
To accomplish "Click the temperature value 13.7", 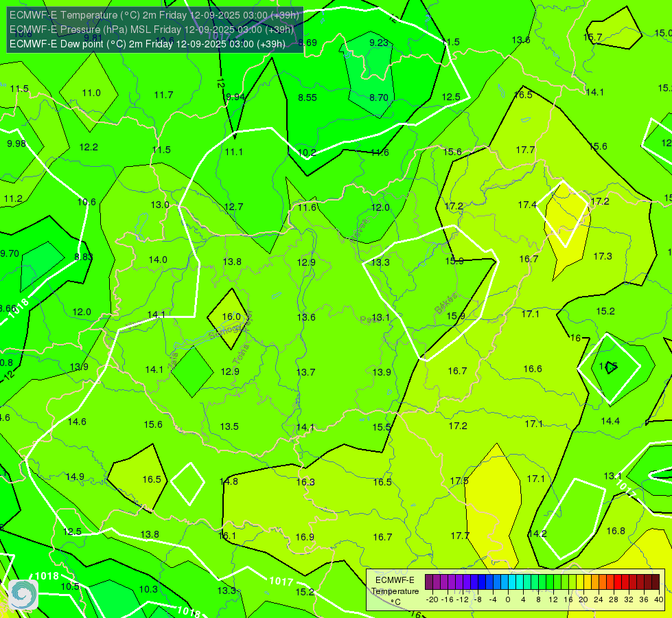I will (x=305, y=372).
